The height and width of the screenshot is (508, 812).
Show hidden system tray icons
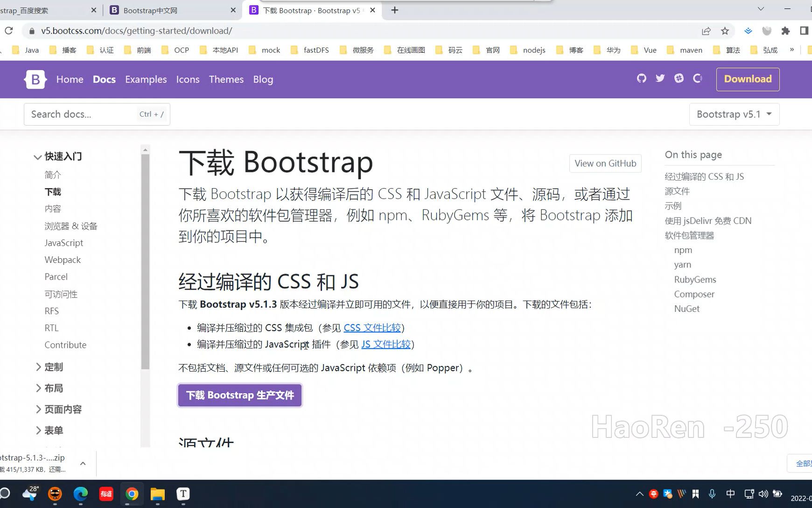(x=639, y=494)
